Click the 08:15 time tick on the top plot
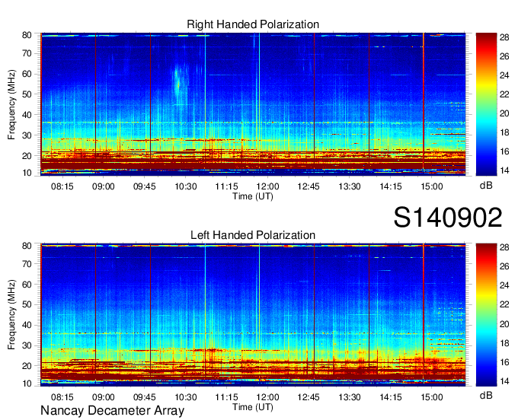 [x=62, y=186]
